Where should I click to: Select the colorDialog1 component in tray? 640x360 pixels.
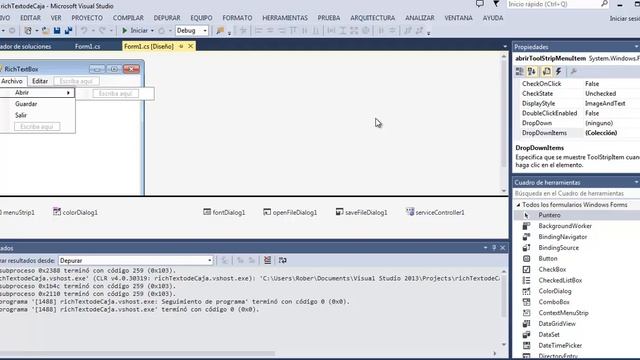point(76,212)
